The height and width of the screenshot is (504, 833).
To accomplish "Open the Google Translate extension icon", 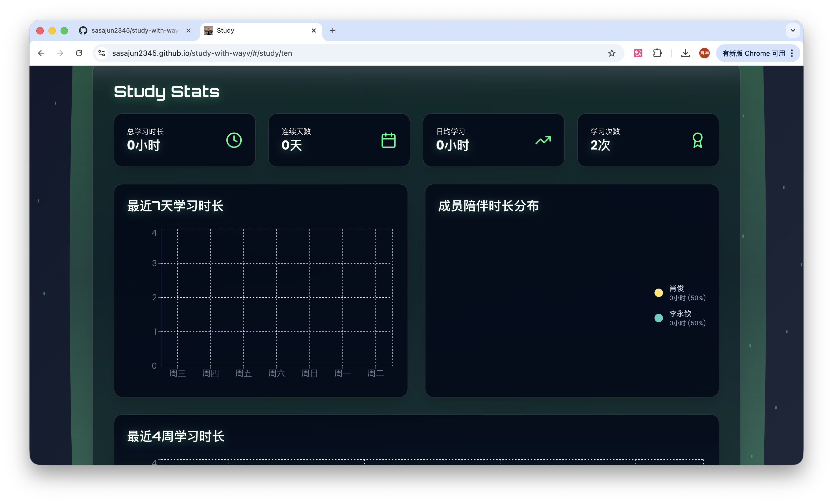I will [x=638, y=53].
